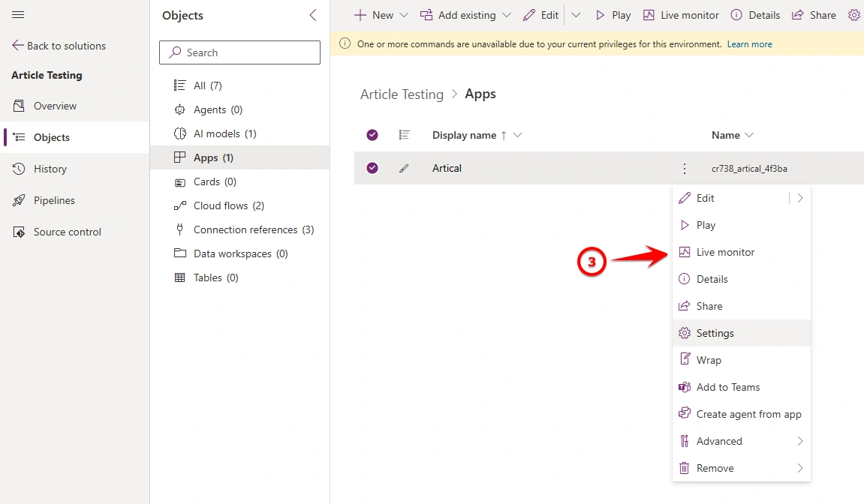
Task: Open the Learn more link
Action: [749, 44]
